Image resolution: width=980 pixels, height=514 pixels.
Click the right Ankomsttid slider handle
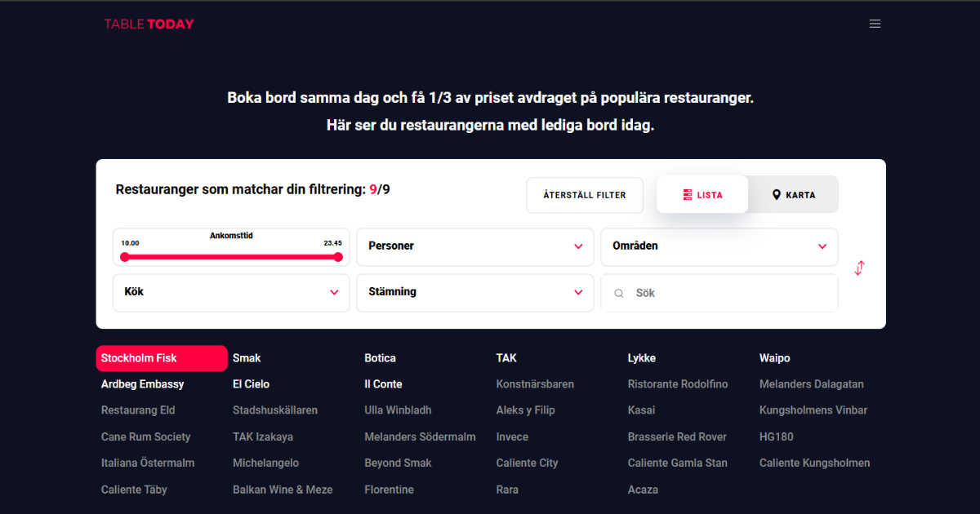click(x=338, y=257)
